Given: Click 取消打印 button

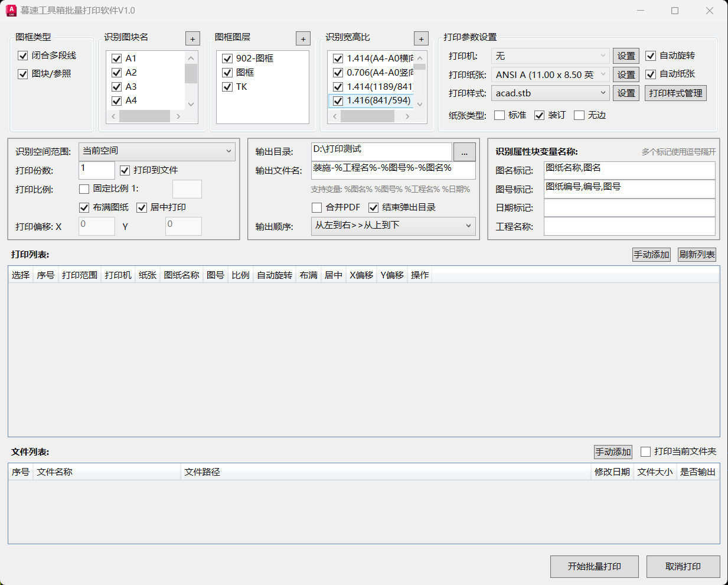Looking at the screenshot, I should tap(683, 566).
